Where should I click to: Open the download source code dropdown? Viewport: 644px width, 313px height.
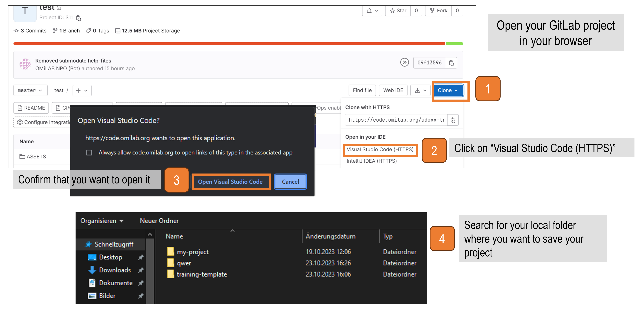[420, 90]
